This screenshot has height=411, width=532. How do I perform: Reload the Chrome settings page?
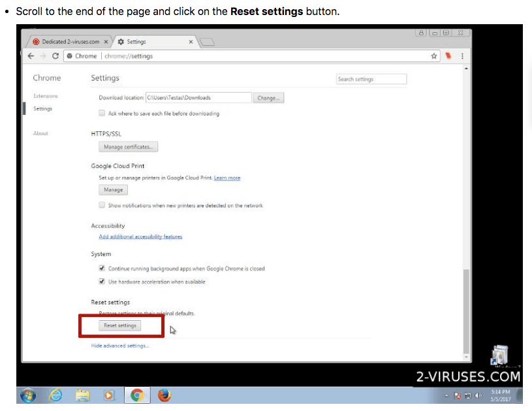55,56
